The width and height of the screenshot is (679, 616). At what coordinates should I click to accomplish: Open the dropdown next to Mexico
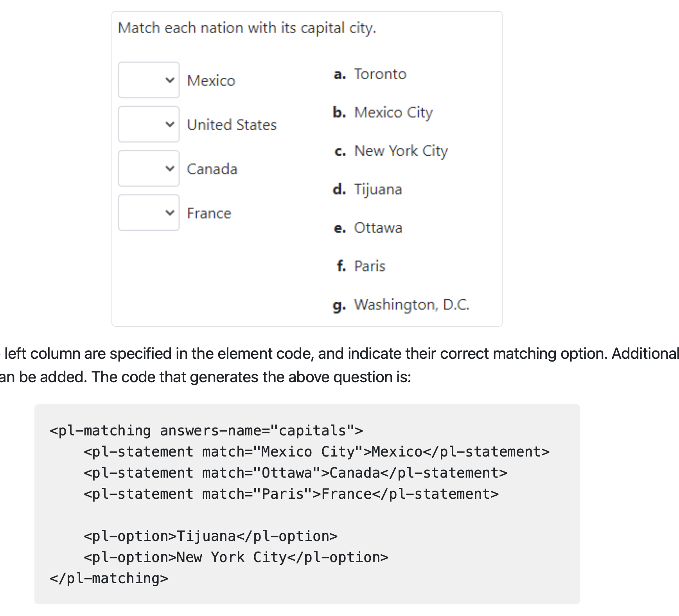click(148, 80)
